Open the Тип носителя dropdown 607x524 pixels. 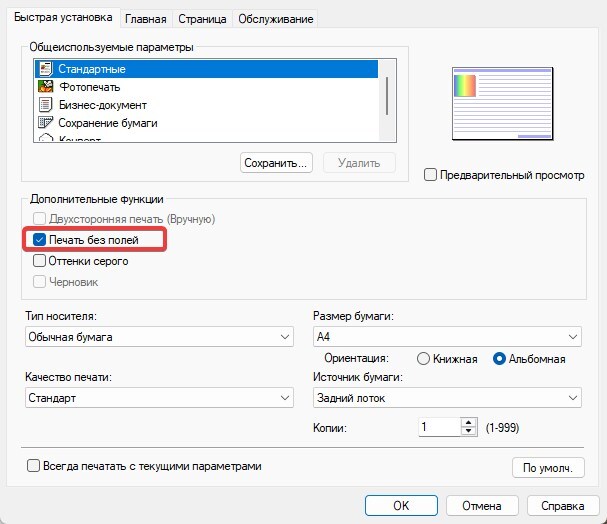[158, 337]
